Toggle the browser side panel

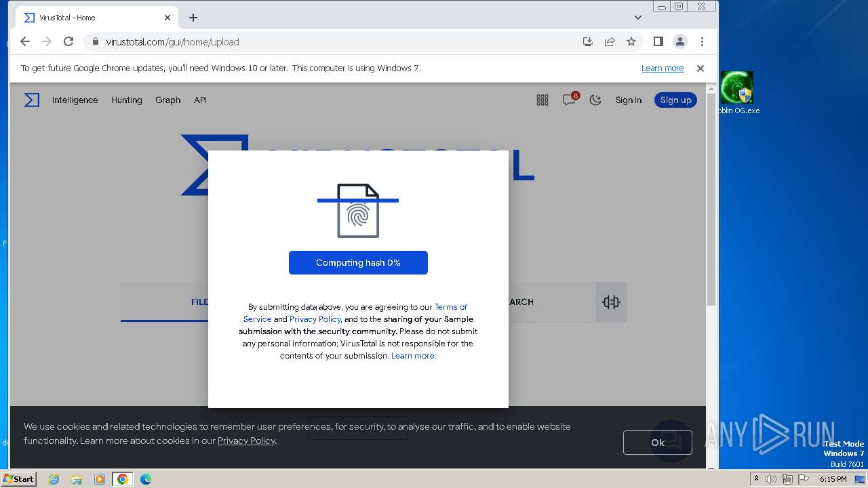click(658, 41)
